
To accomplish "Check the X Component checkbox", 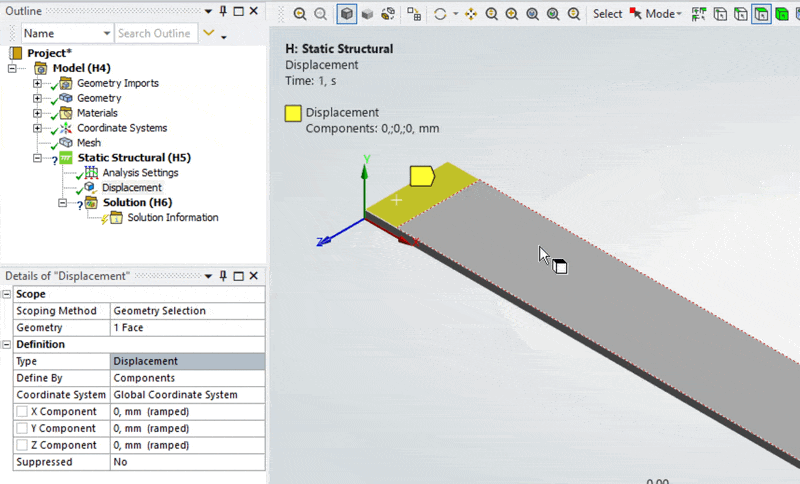I will coord(22,412).
